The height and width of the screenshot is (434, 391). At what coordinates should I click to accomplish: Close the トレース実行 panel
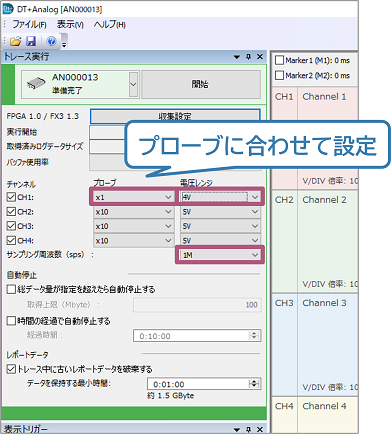pyautogui.click(x=260, y=57)
